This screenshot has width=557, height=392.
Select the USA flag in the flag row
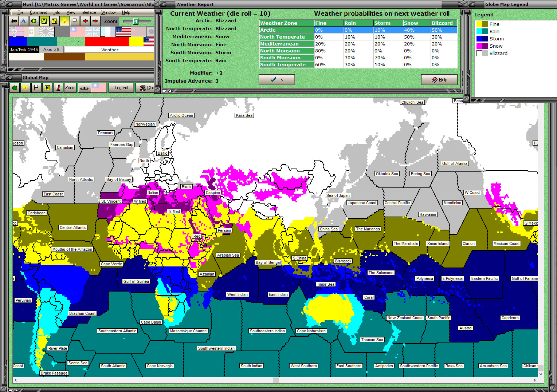pyautogui.click(x=123, y=32)
